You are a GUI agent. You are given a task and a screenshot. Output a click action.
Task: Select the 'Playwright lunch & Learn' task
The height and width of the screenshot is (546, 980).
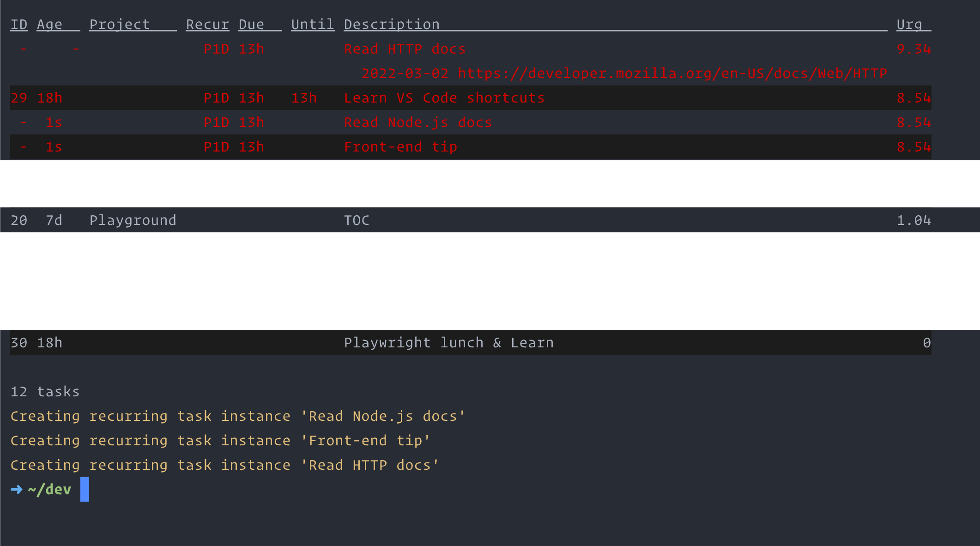[448, 343]
